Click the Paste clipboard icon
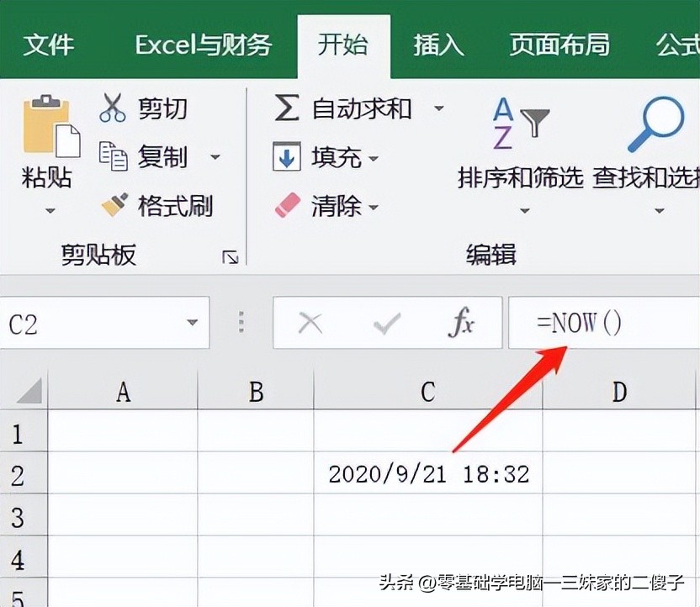 [49, 128]
